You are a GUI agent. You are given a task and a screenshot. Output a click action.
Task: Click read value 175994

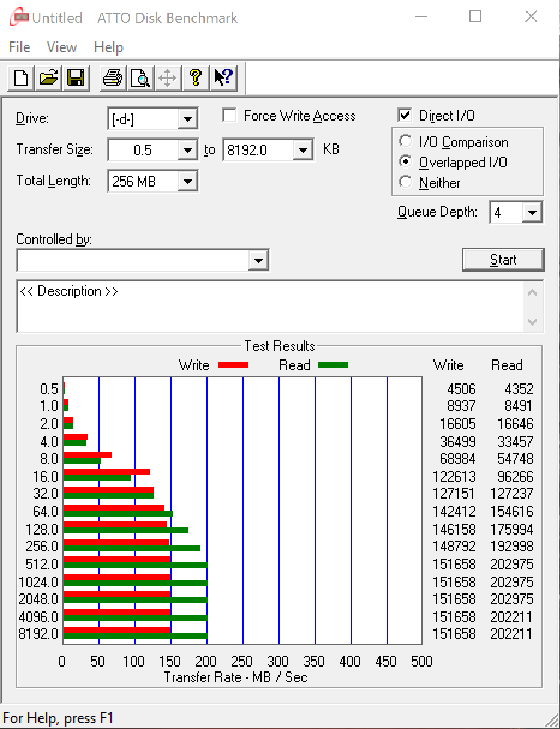point(511,529)
